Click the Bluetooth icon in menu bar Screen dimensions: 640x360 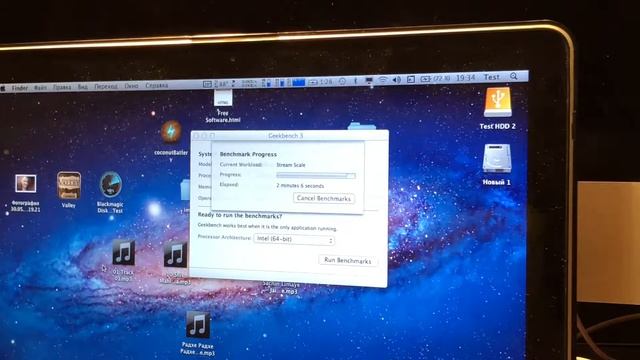click(x=356, y=81)
